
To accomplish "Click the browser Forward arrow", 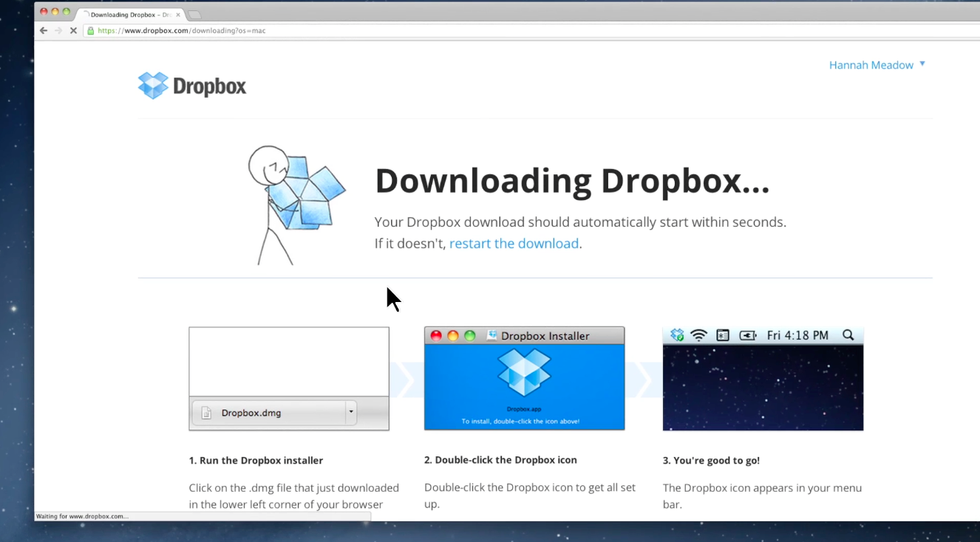I will (58, 30).
